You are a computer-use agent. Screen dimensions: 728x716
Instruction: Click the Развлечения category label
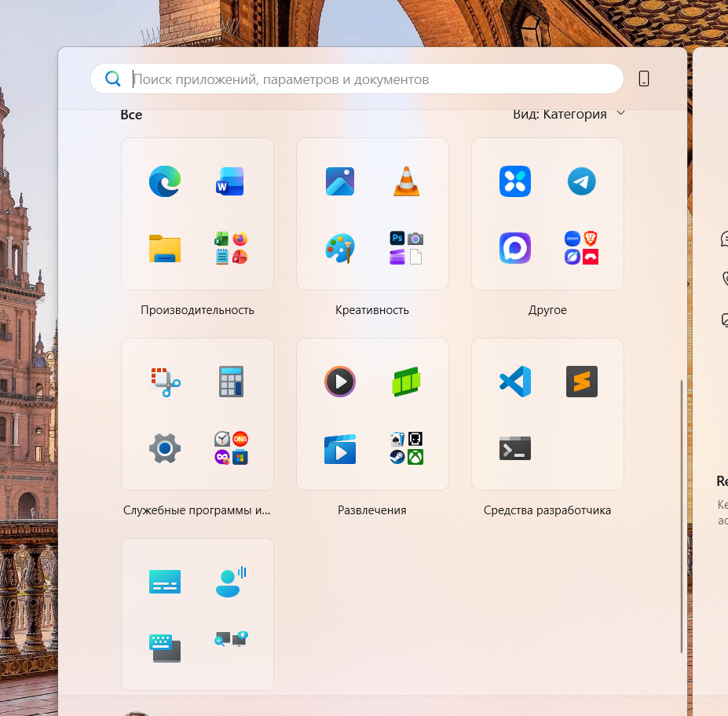pos(372,510)
